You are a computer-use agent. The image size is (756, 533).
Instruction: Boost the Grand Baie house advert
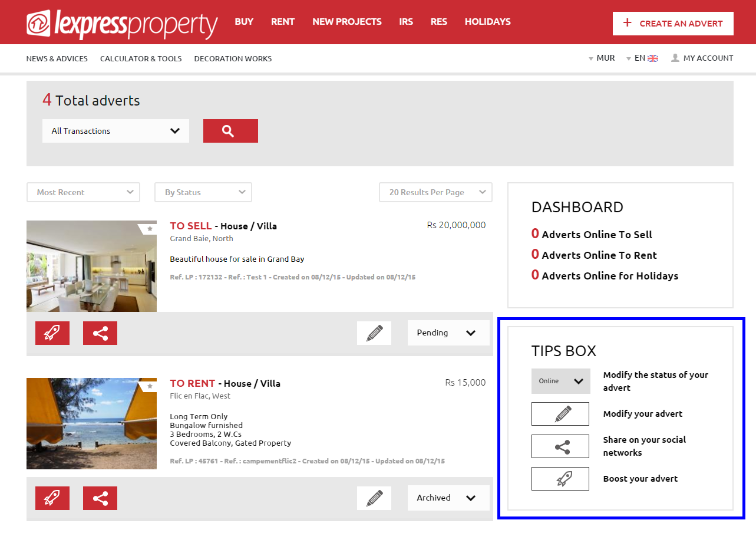(52, 333)
